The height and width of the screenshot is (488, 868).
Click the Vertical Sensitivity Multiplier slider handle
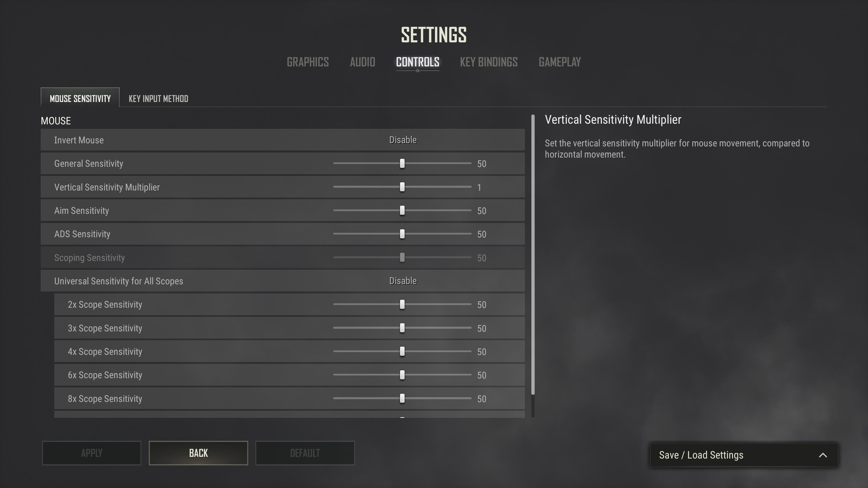coord(402,187)
